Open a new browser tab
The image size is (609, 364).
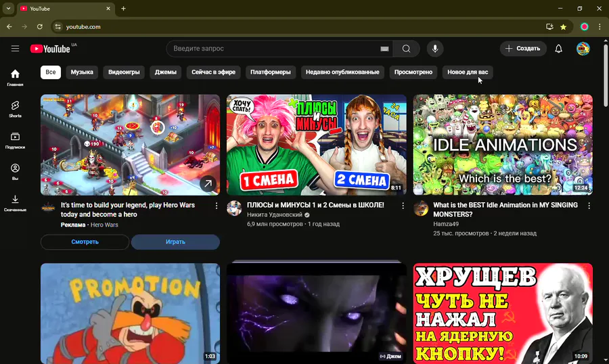pyautogui.click(x=123, y=8)
